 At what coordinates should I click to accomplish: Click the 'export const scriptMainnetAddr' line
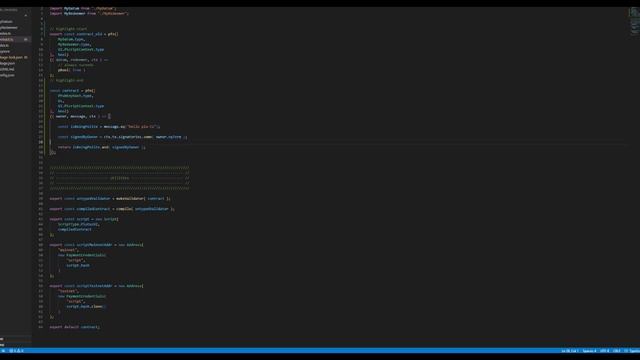point(96,245)
